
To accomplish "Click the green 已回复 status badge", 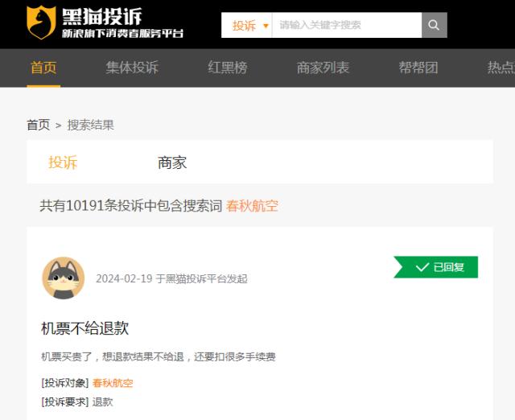I will click(x=436, y=267).
